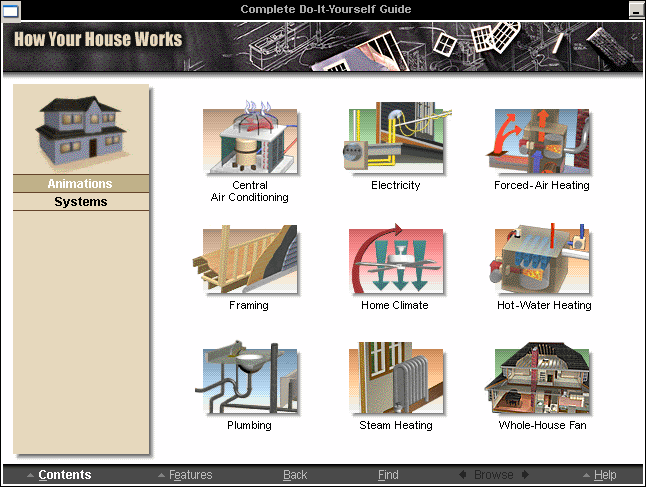Click the How Your House Works title

(98, 40)
